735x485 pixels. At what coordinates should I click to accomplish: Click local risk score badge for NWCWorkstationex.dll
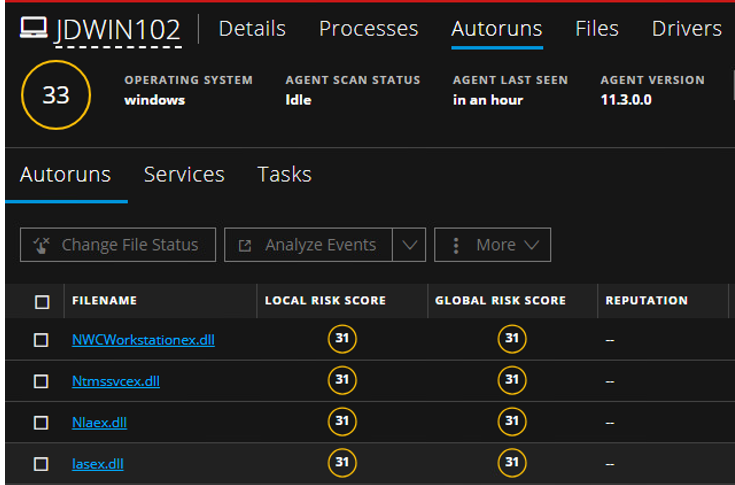pyautogui.click(x=342, y=339)
